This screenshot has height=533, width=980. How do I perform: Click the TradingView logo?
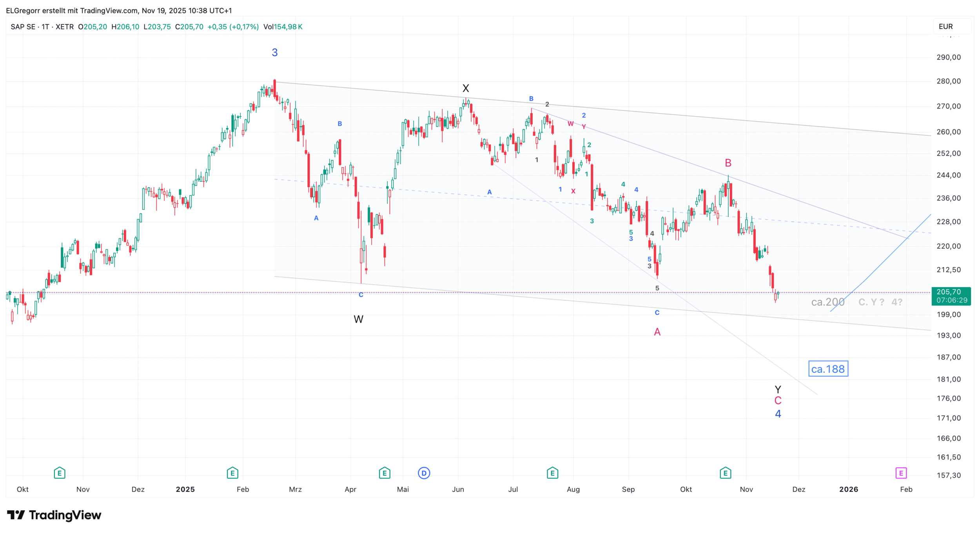54,515
